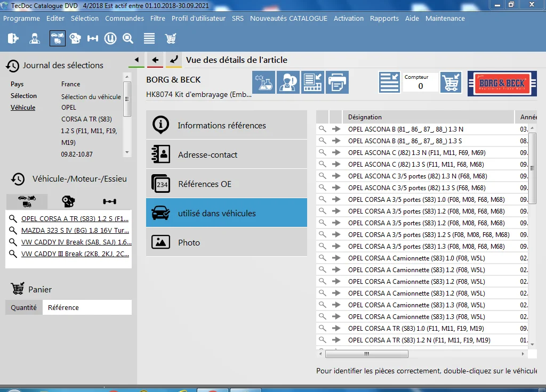Click the add-to-cart icon beside Compteur
Screen dimensions: 546x392
tap(451, 83)
